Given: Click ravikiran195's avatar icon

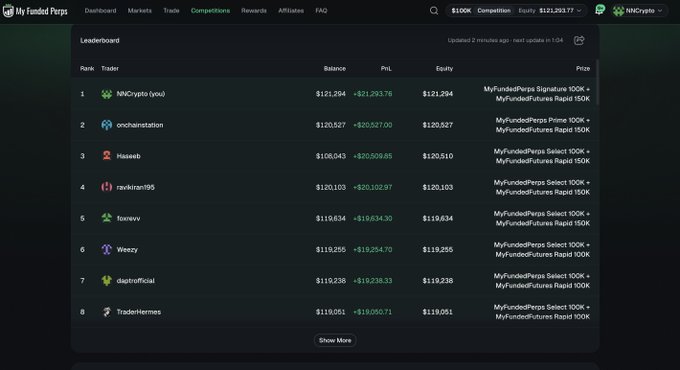Looking at the screenshot, I should tap(107, 187).
